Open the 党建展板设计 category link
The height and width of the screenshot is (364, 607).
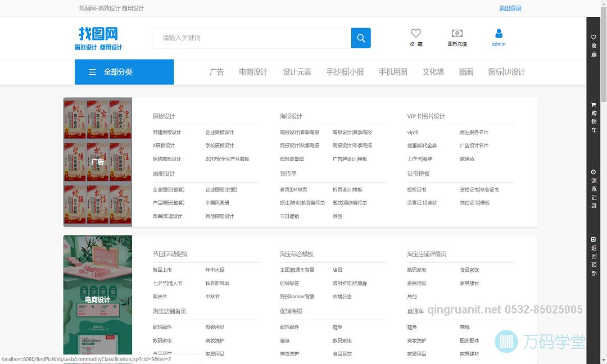pos(167,132)
